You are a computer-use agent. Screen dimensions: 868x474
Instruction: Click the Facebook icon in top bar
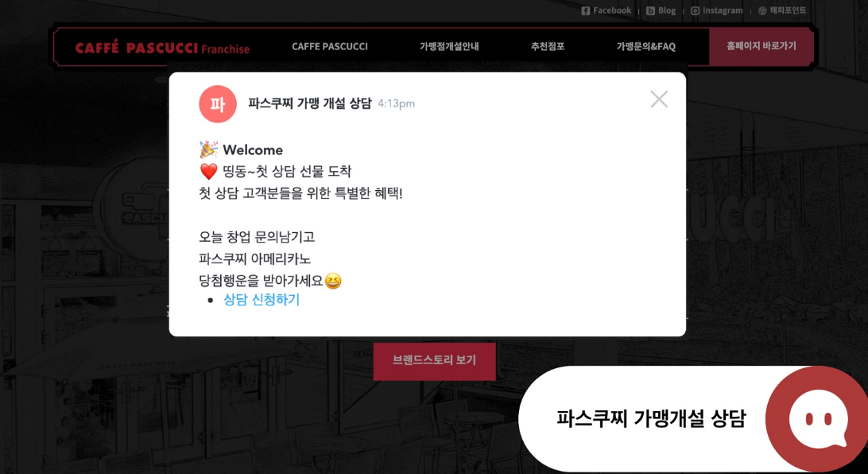coord(585,10)
